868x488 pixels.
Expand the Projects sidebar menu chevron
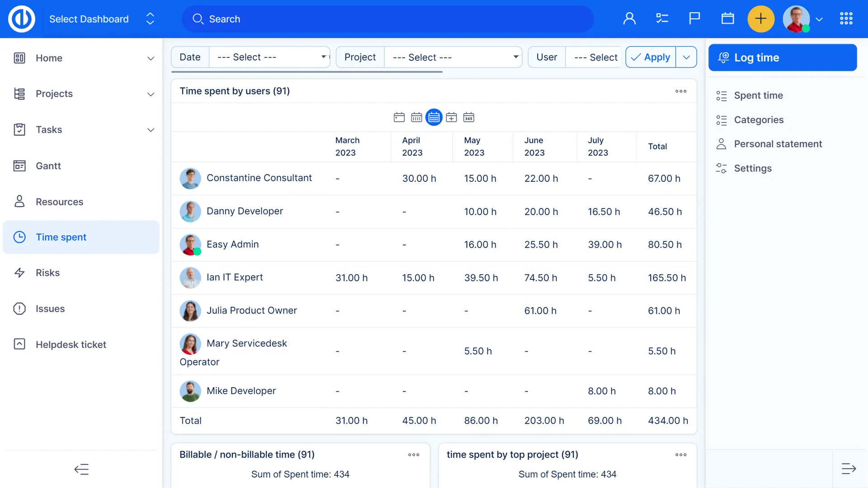151,94
